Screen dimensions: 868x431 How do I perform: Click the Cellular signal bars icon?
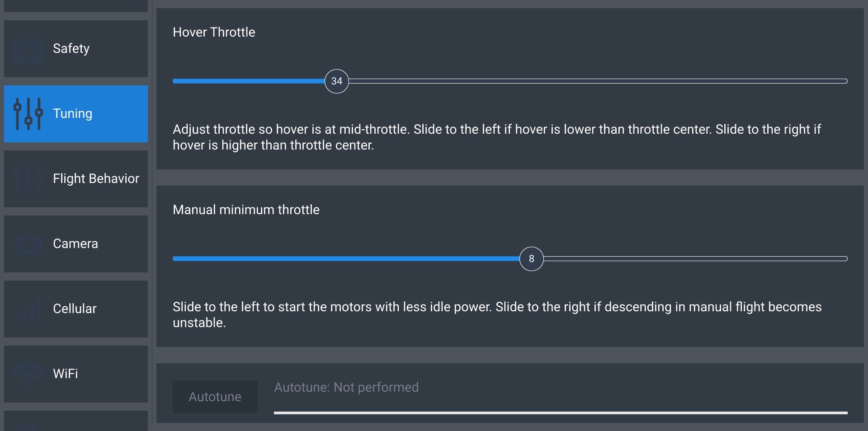[x=28, y=309]
